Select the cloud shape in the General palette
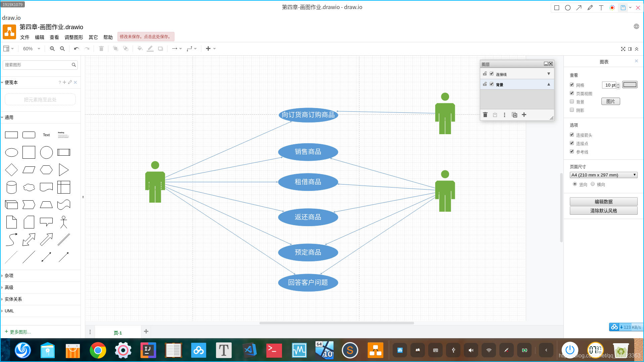 pos(29,187)
